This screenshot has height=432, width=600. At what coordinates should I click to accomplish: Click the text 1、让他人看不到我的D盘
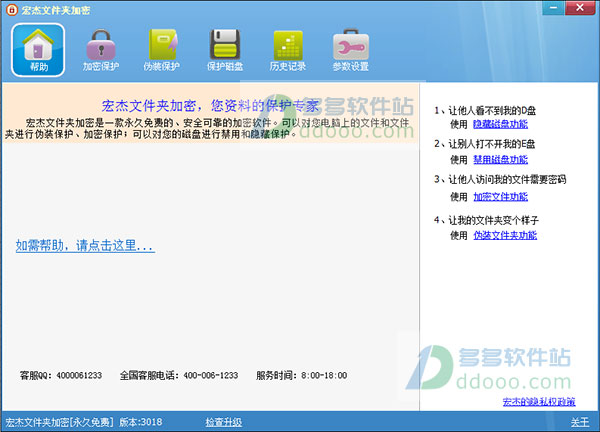[x=485, y=111]
